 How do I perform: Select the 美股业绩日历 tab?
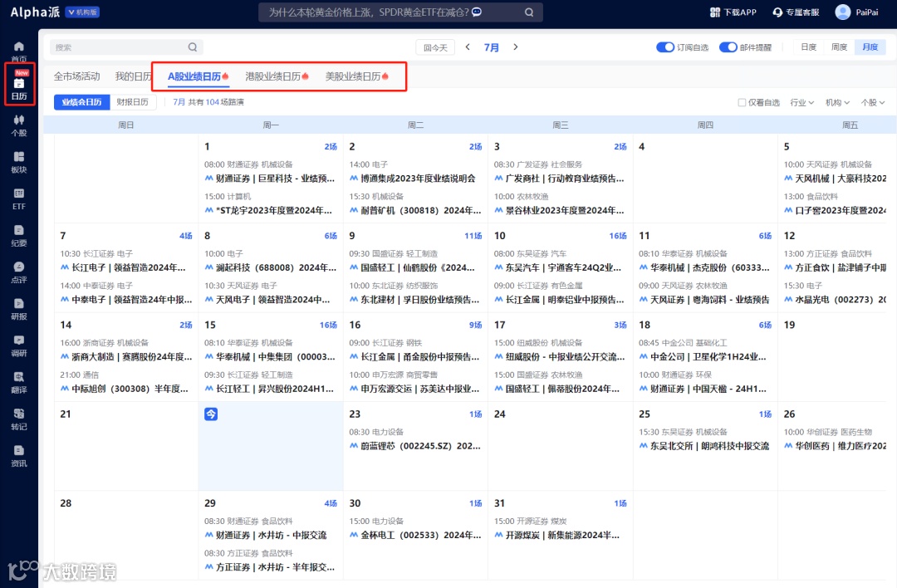point(357,76)
